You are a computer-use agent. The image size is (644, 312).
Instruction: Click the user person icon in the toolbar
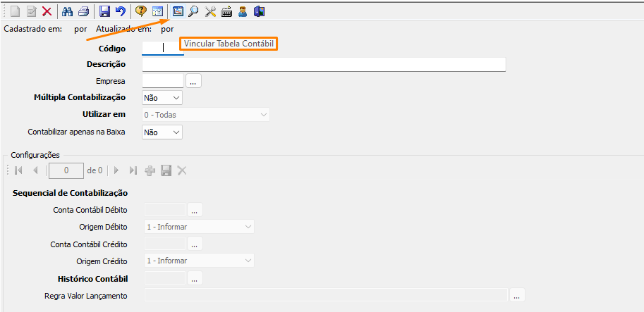click(x=243, y=12)
